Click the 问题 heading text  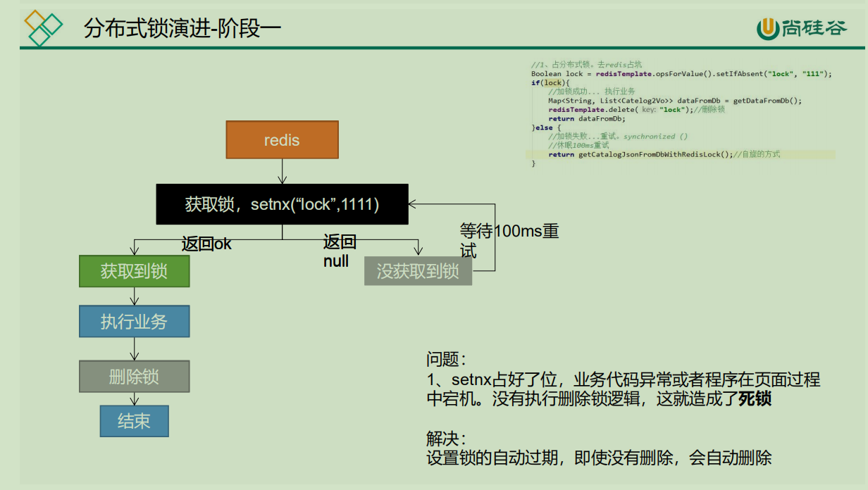(446, 359)
